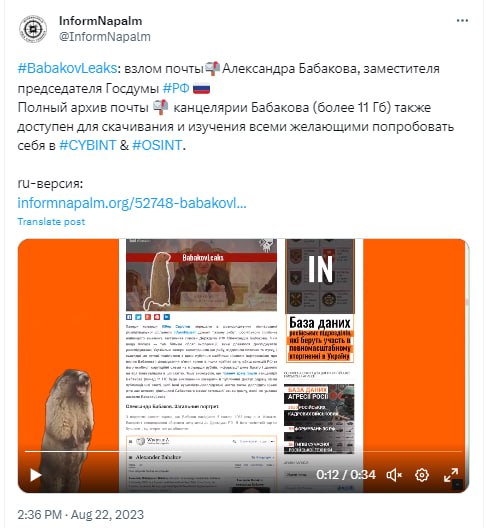Viewport: 486px width, 528px height.
Task: Open the three-dot more options menu
Action: (462, 21)
